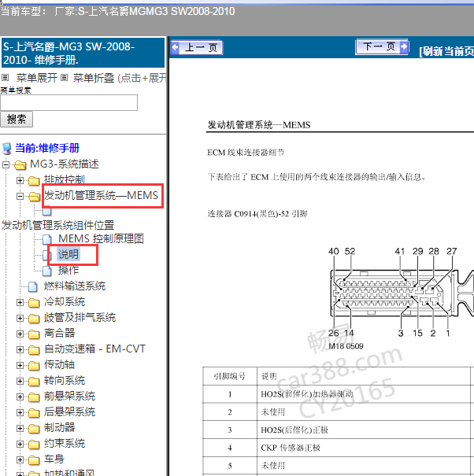Image resolution: width=474 pixels, height=476 pixels.
Task: Expand the 冷却系统 folder
Action: [20, 302]
